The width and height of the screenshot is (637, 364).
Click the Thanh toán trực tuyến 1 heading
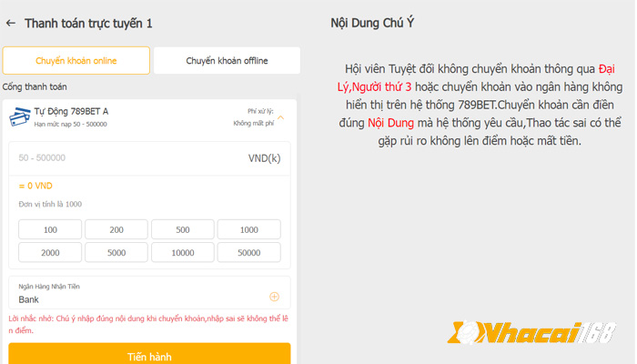pyautogui.click(x=88, y=23)
